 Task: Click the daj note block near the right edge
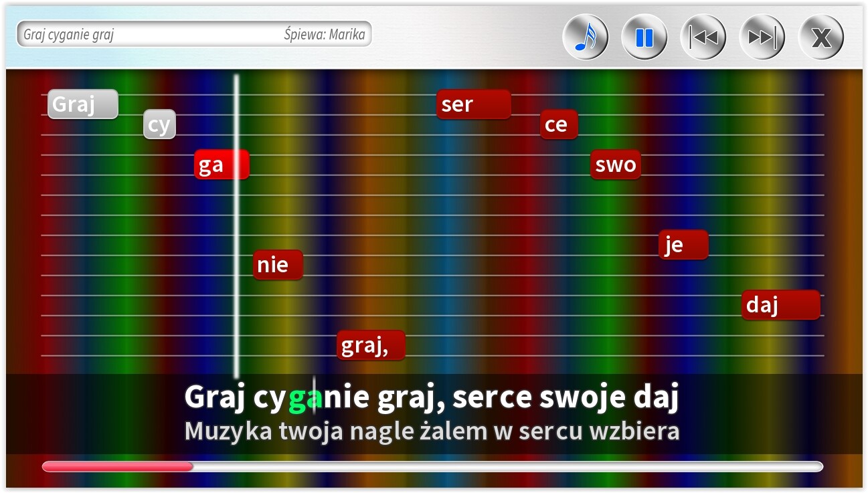780,304
